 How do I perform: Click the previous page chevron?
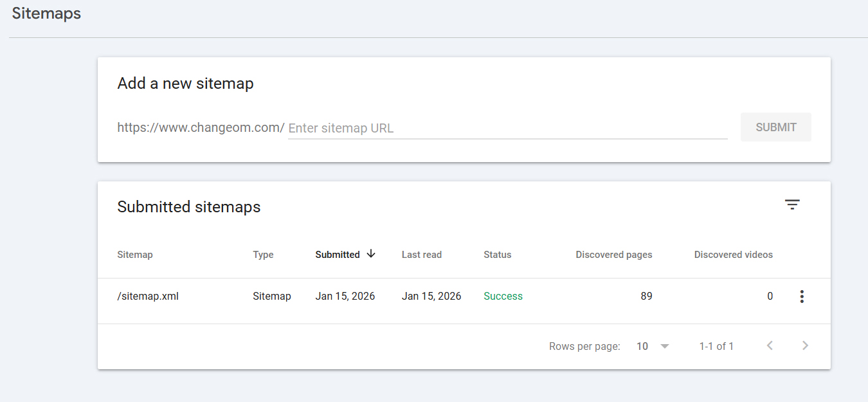[770, 345]
